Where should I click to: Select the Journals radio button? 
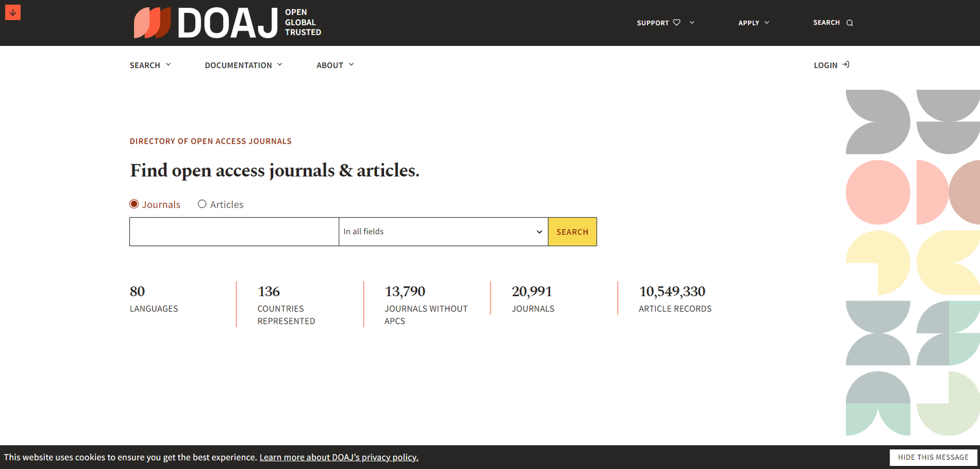(134, 204)
